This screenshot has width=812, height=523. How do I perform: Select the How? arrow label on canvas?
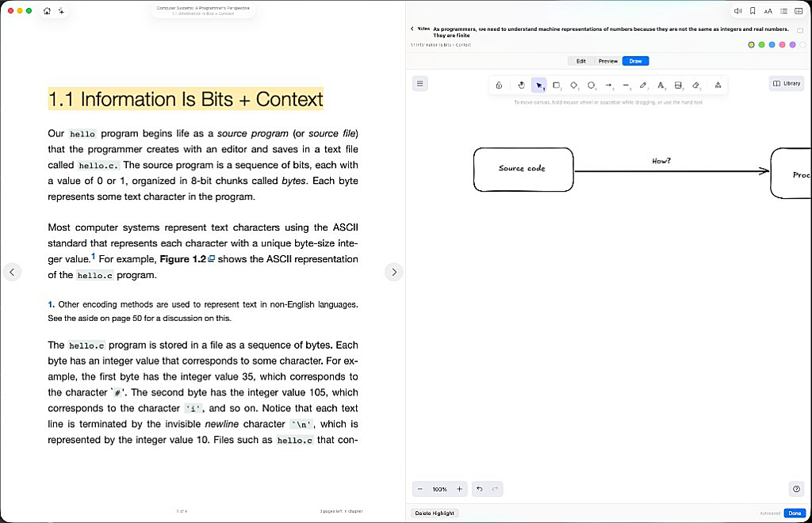[x=661, y=161]
